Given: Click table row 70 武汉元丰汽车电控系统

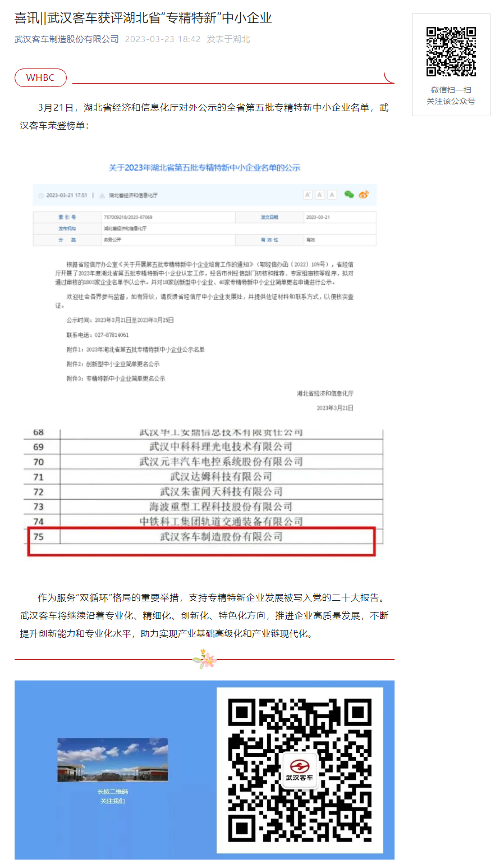Looking at the screenshot, I should (x=204, y=462).
